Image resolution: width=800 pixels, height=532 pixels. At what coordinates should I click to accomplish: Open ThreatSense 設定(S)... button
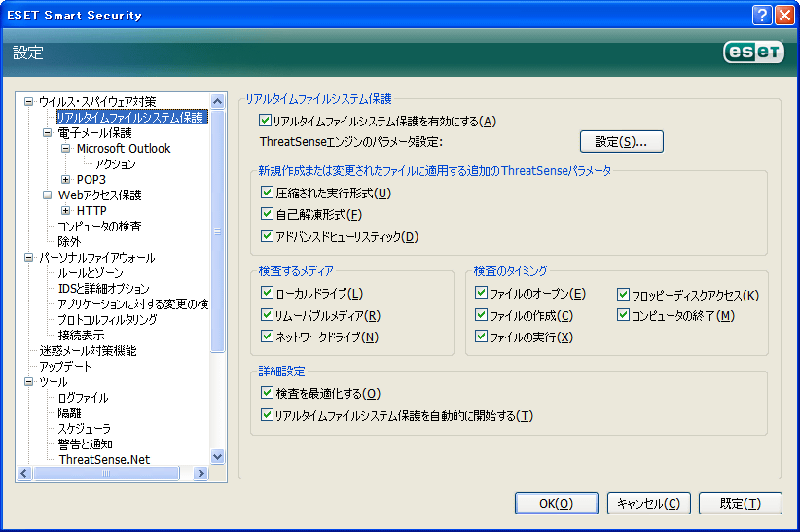point(622,142)
